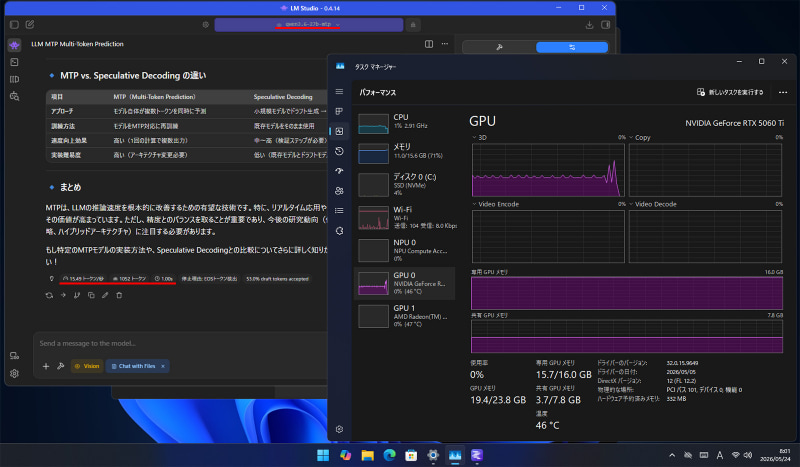Image resolution: width=800 pixels, height=467 pixels.
Task: Open the runtime icon above LM Studio settings
Action: (x=14, y=356)
